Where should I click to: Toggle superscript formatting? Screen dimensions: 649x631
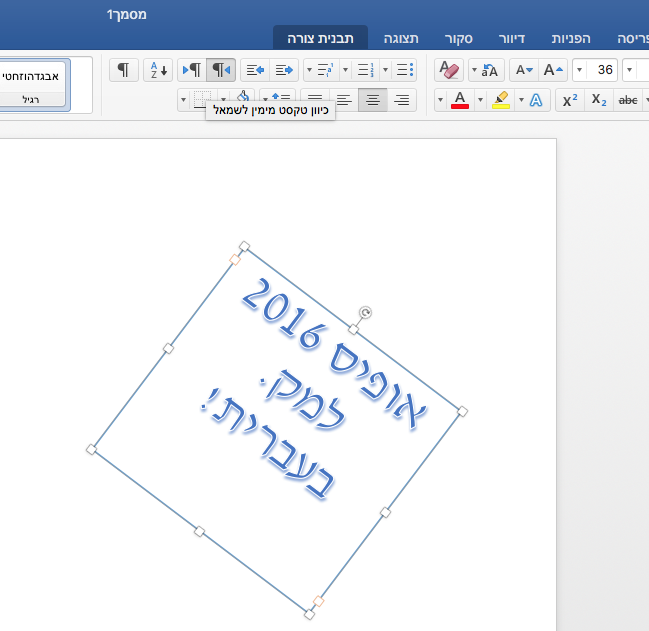[x=570, y=100]
